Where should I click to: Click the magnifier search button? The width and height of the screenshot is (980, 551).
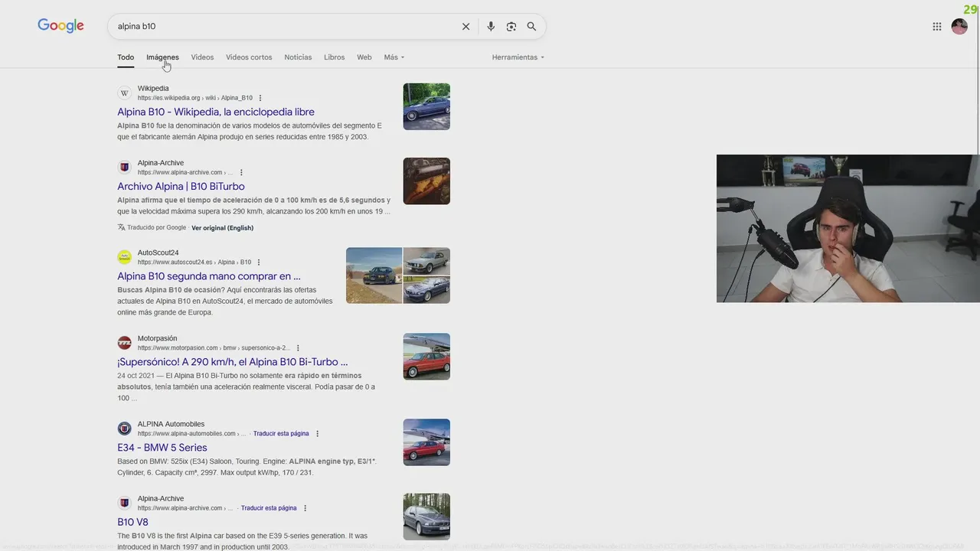point(531,27)
